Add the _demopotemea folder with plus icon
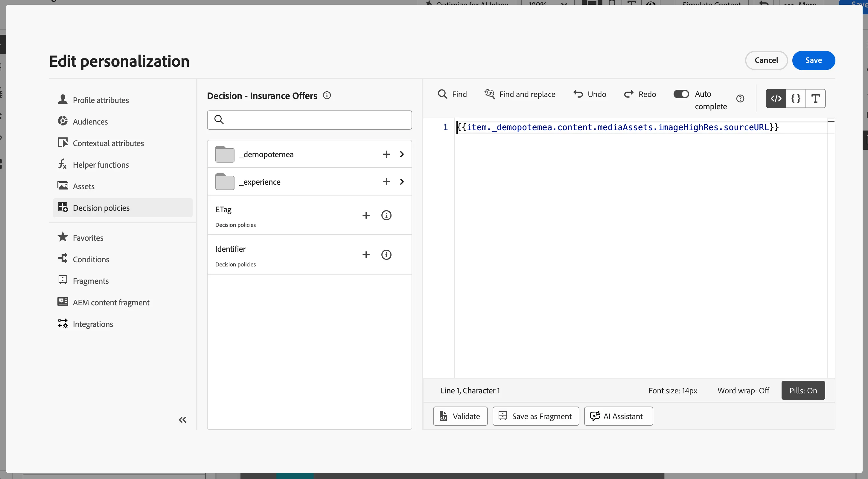Screen dimensions: 868x479 (386, 154)
